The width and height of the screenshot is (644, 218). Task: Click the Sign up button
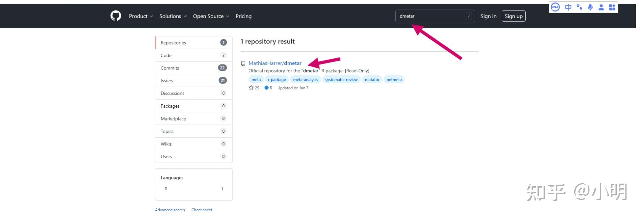pyautogui.click(x=513, y=16)
